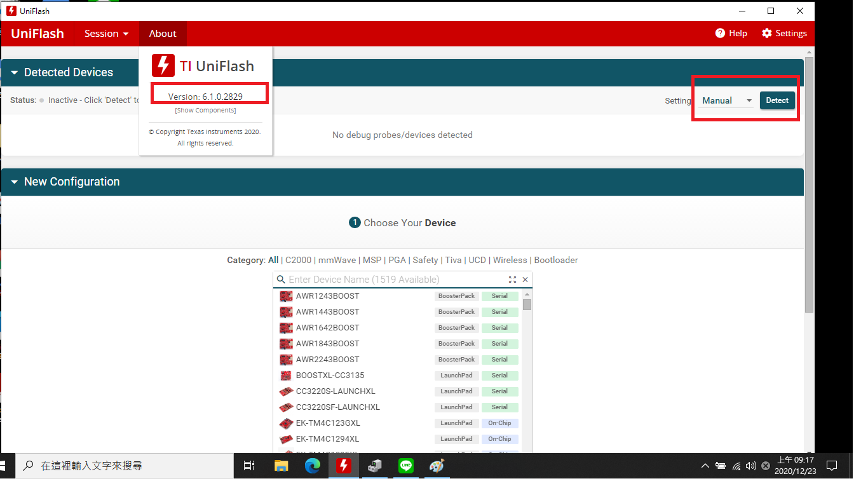Click the TI UniFlash lightning logo in About popup
Viewport: 868px width, 488px height.
click(x=163, y=66)
